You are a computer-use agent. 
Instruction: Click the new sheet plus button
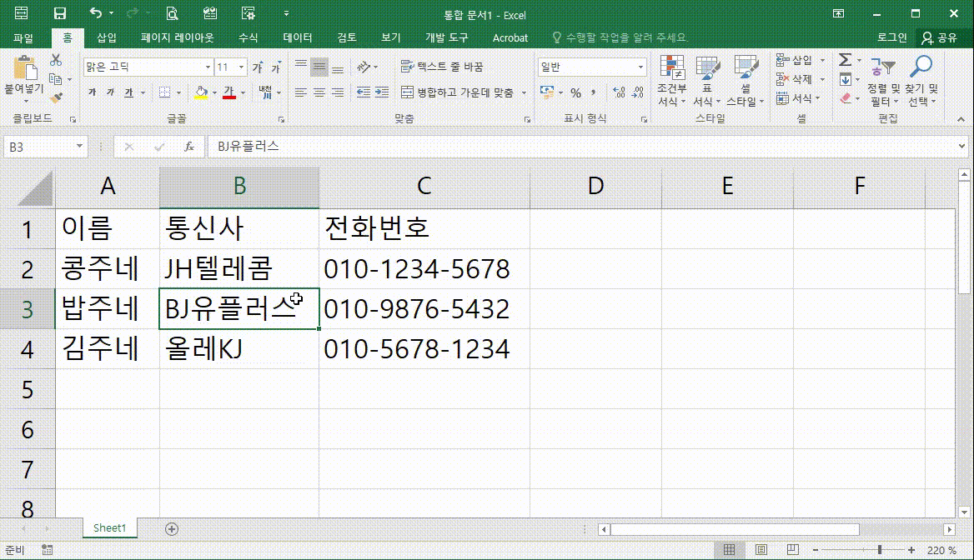click(172, 527)
